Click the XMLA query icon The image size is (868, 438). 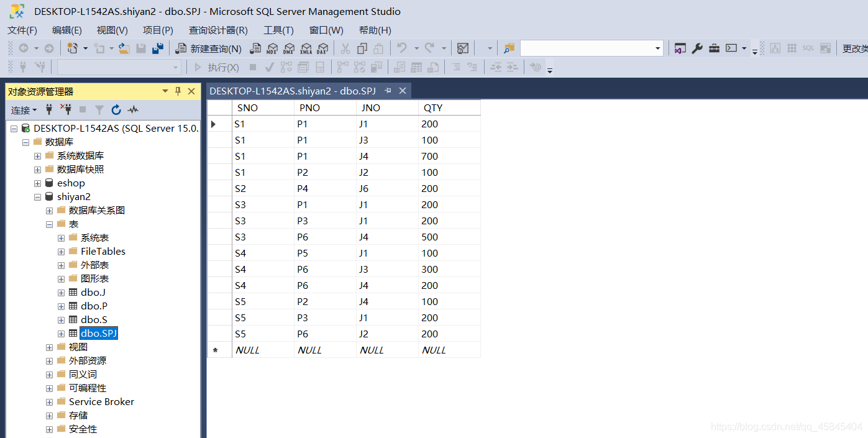pos(306,48)
